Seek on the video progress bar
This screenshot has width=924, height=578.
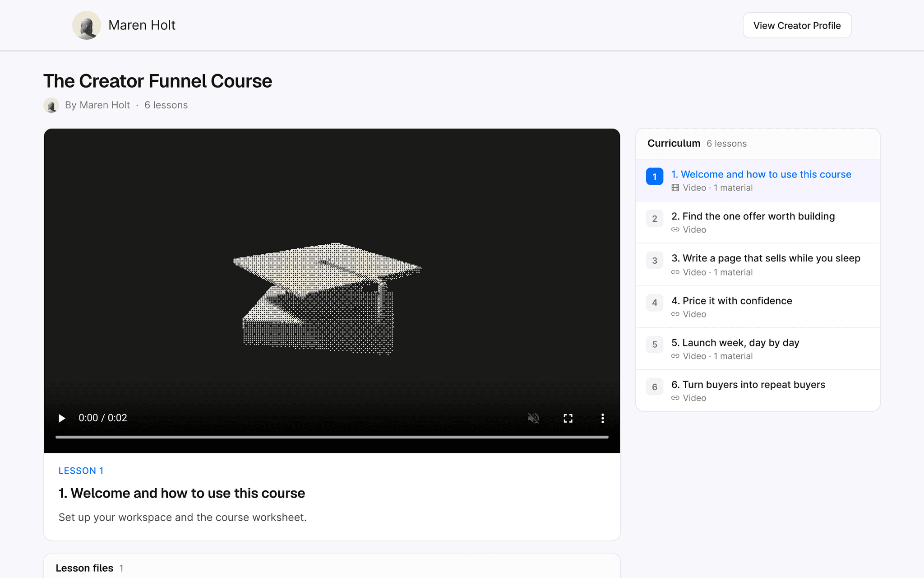click(x=332, y=437)
